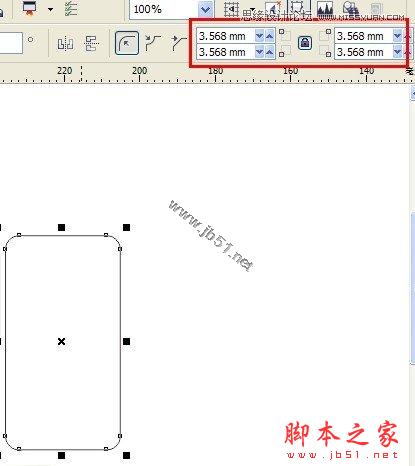
Task: Click the mirror vertically icon
Action: coord(92,43)
